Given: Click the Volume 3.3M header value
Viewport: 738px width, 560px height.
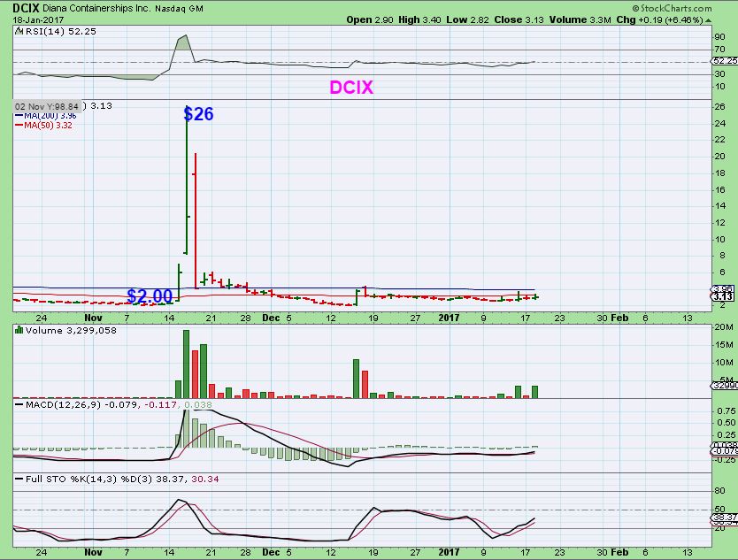Looking at the screenshot, I should (x=580, y=19).
